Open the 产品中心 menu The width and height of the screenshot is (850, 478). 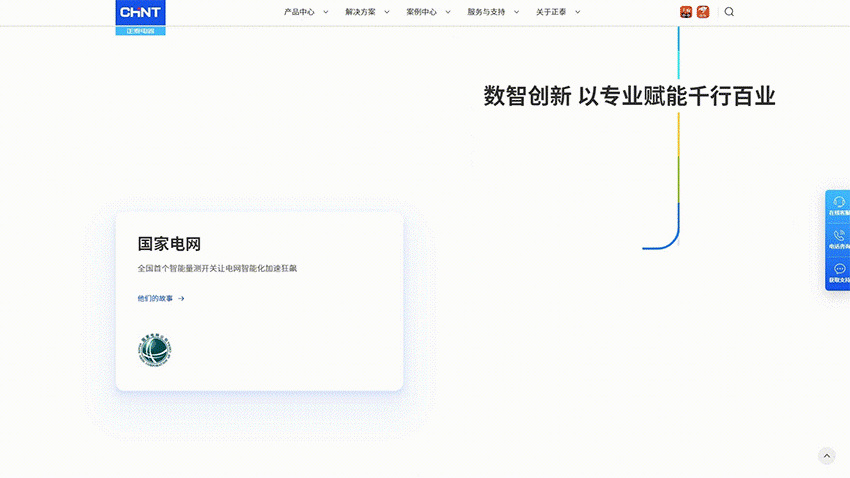[x=299, y=12]
